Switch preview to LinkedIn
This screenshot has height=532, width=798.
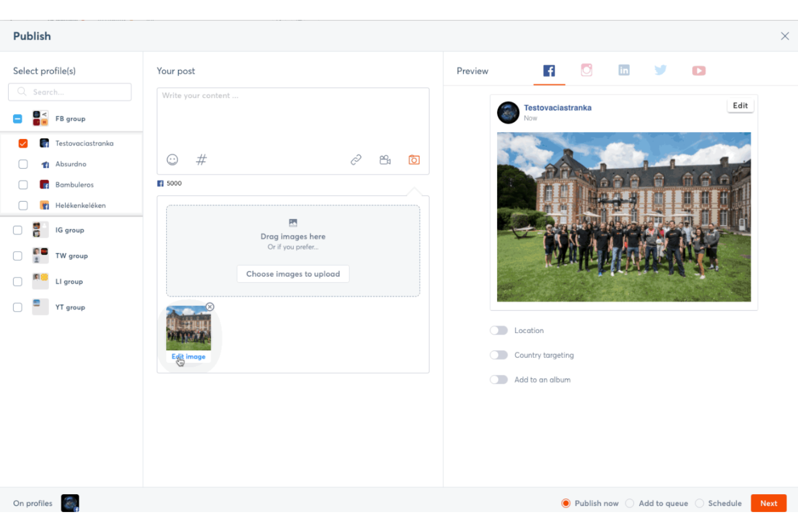624,70
